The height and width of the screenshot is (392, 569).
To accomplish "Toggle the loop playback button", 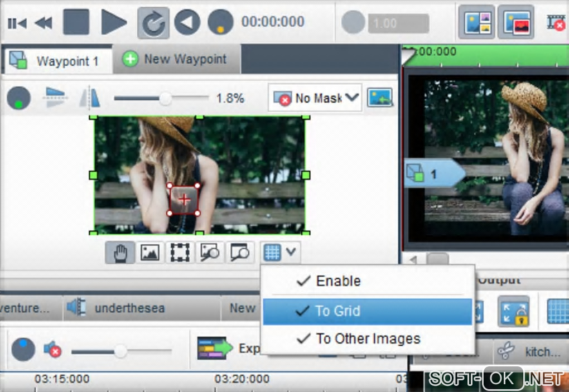I will tap(153, 23).
